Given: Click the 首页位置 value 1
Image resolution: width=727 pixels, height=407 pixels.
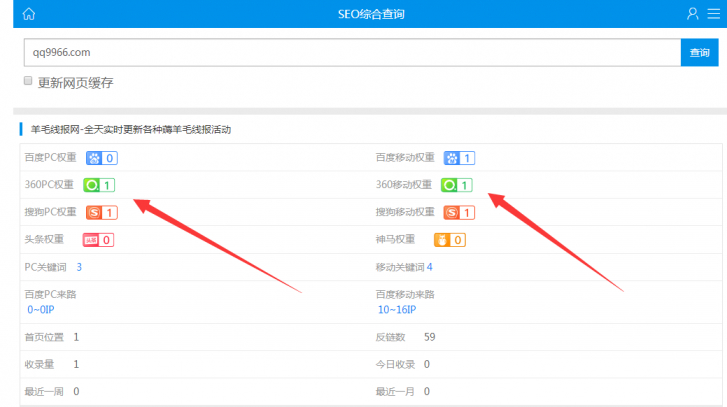Looking at the screenshot, I should click(x=76, y=337).
